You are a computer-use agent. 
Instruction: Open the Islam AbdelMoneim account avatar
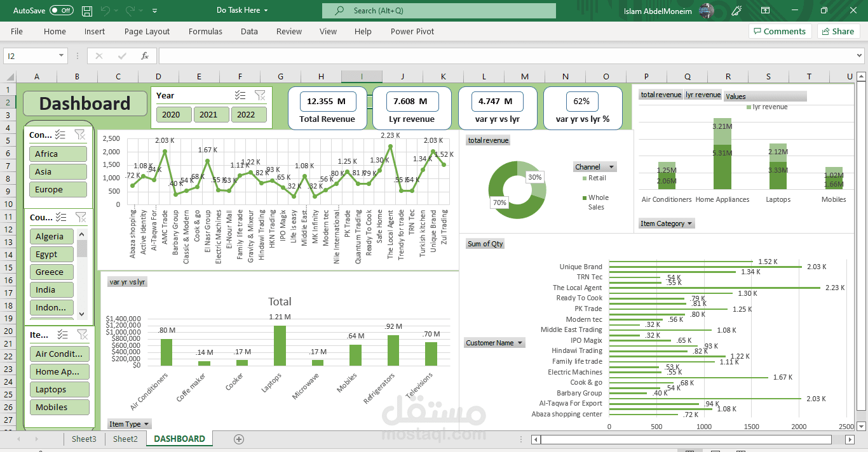(x=706, y=11)
